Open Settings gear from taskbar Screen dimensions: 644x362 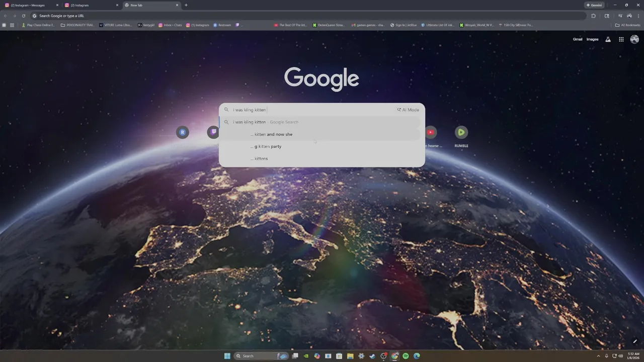tap(361, 356)
